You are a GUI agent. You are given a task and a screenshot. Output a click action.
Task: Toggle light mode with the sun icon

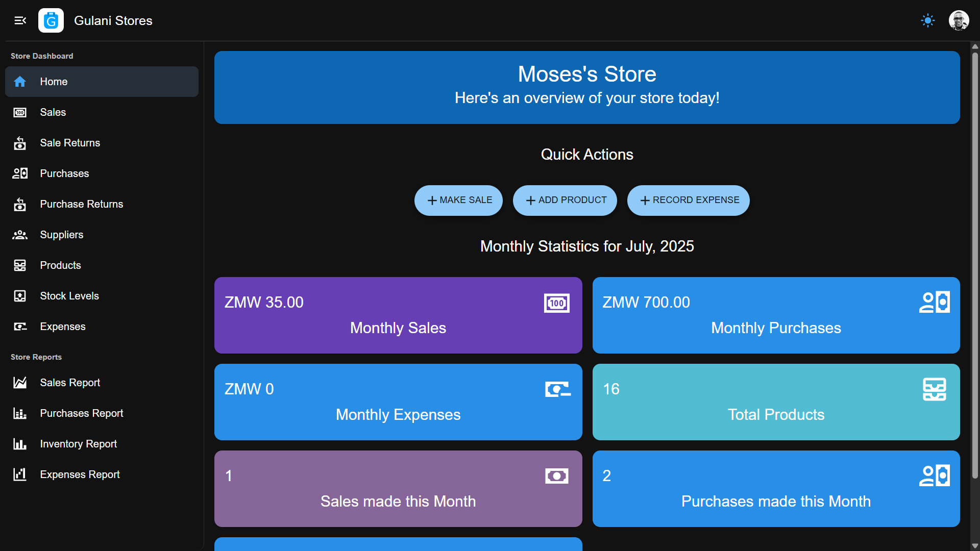pyautogui.click(x=927, y=20)
